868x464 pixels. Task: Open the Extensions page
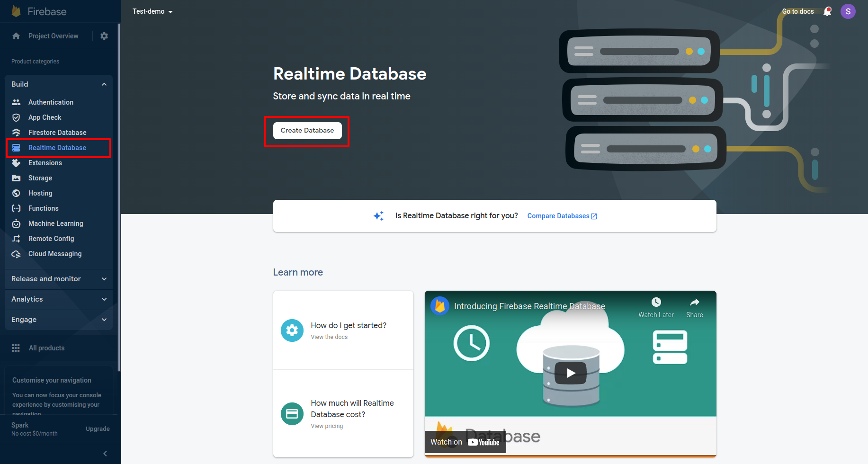(x=45, y=162)
